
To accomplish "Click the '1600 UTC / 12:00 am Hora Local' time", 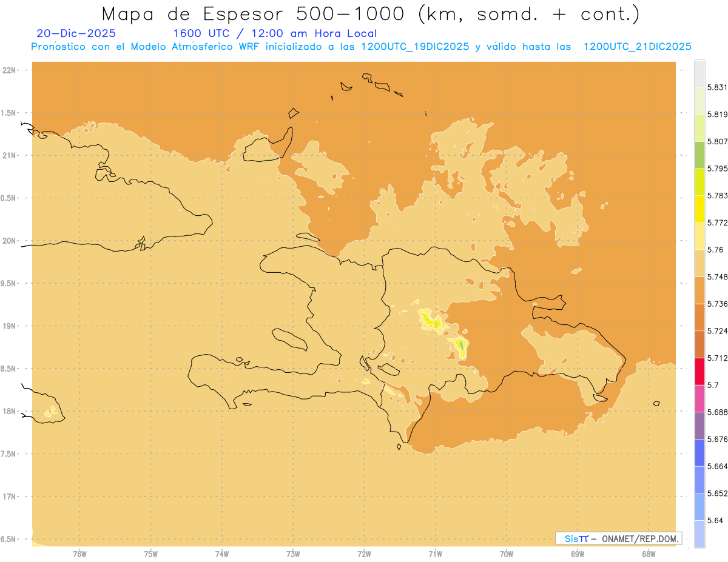I will (275, 33).
